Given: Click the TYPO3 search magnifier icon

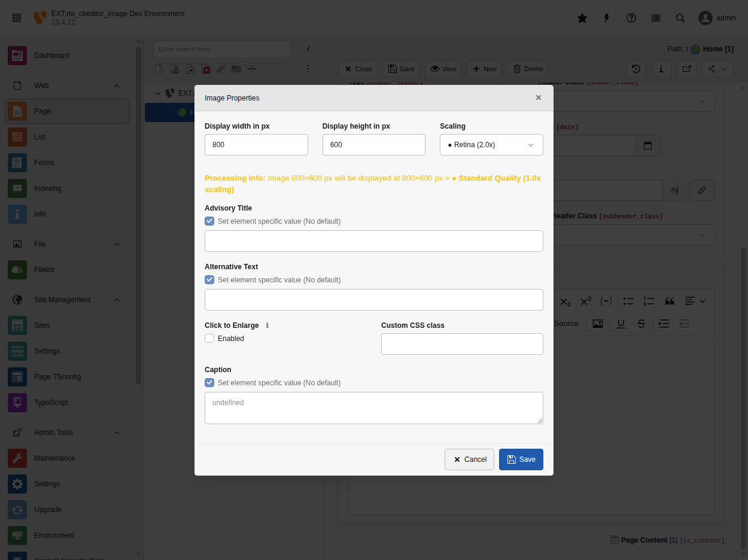Looking at the screenshot, I should pyautogui.click(x=680, y=18).
